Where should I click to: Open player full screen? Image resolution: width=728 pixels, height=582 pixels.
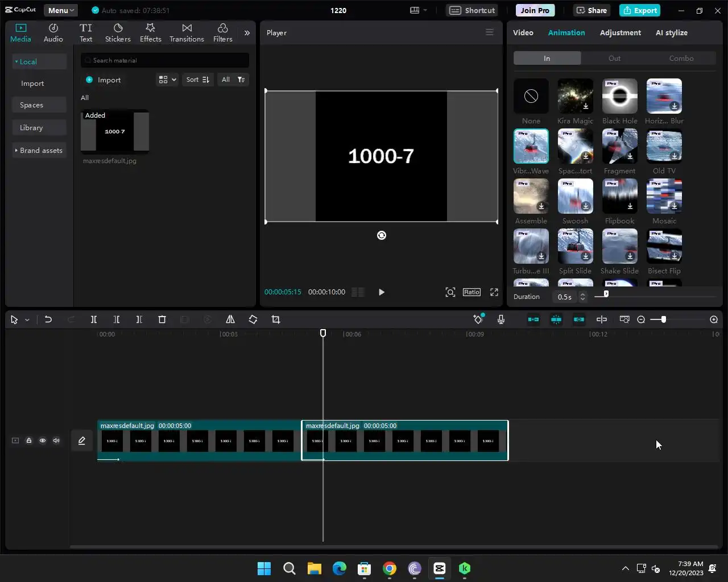[494, 292]
